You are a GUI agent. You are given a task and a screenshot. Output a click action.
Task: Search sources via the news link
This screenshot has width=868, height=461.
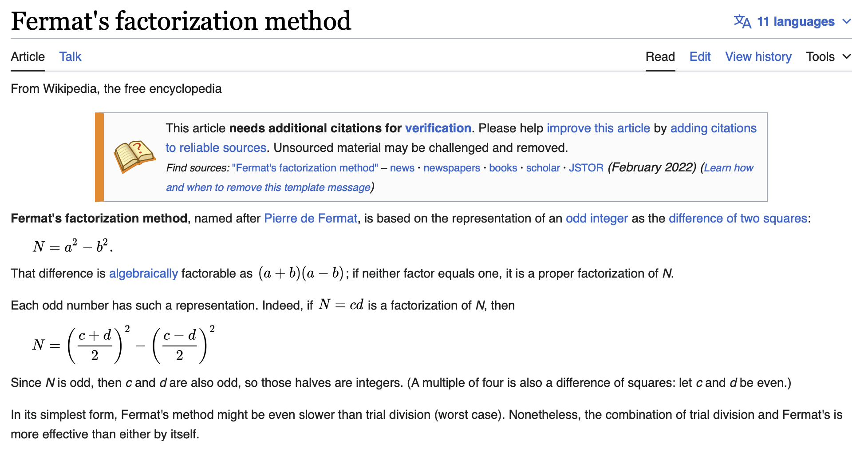[402, 168]
